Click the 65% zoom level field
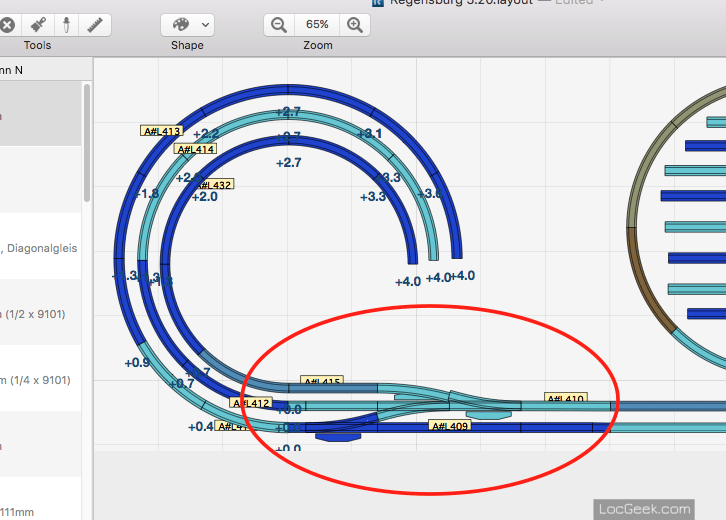The width and height of the screenshot is (726, 520). point(317,25)
